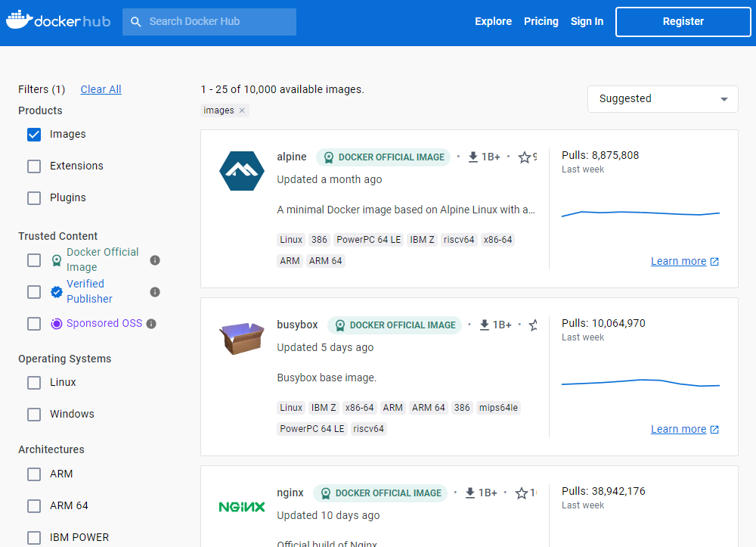
Task: Click the 'Updated 5 days ago' text
Action: click(x=325, y=347)
